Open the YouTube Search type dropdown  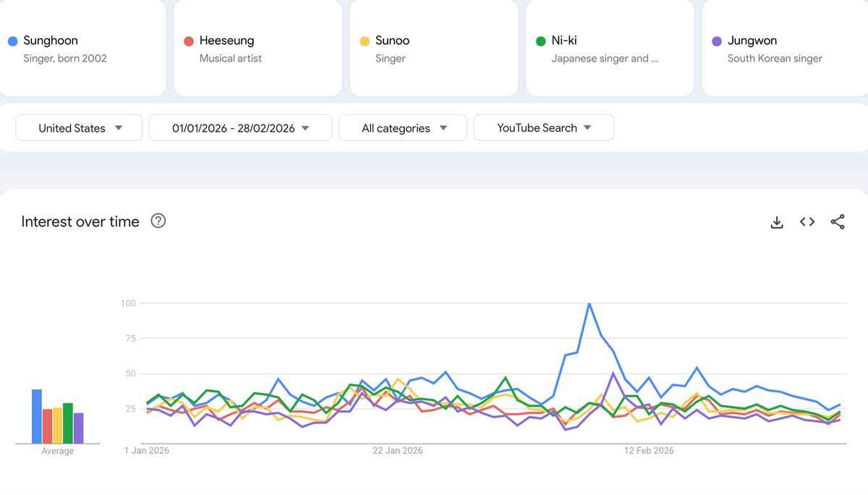tap(543, 127)
